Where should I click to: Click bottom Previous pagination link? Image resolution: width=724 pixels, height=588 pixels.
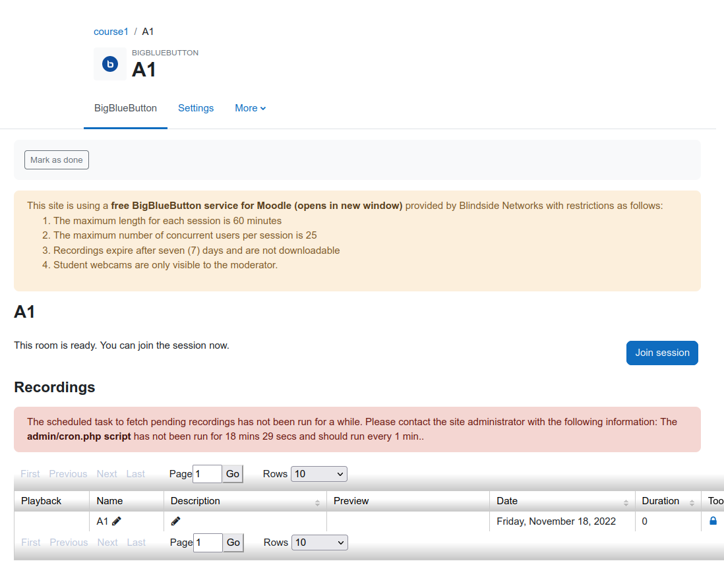point(69,543)
